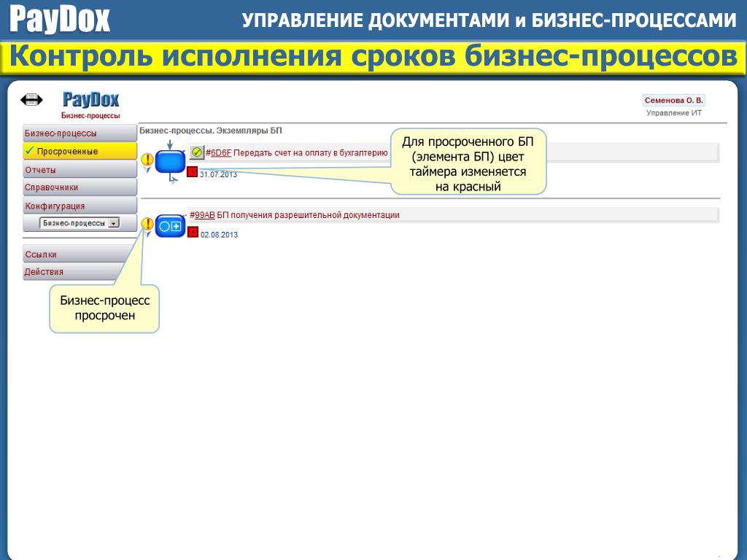
Task: Click 'БП получения разрешительной документации' title
Action: pos(309,215)
